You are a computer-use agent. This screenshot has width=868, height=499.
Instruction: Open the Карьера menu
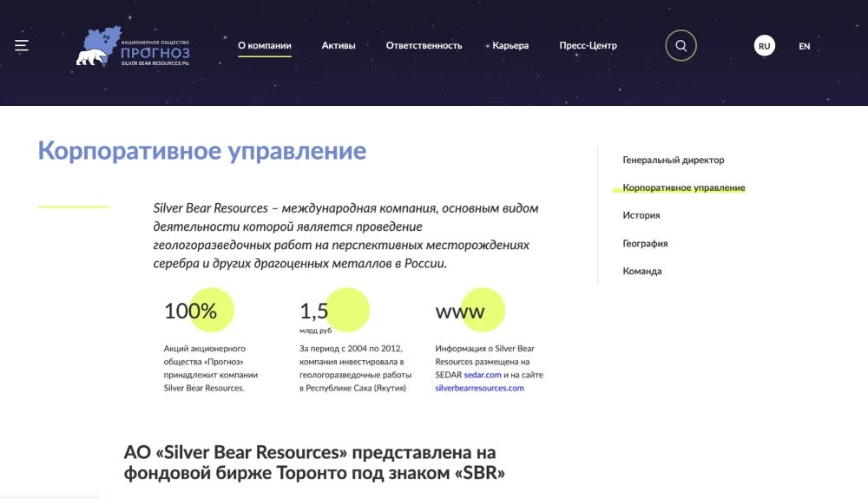pyautogui.click(x=510, y=45)
